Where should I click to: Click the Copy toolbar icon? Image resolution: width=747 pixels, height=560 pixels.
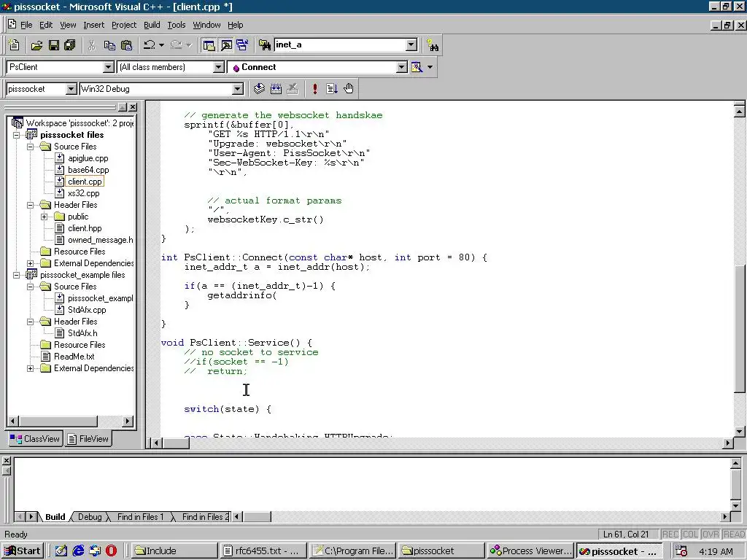pos(109,45)
